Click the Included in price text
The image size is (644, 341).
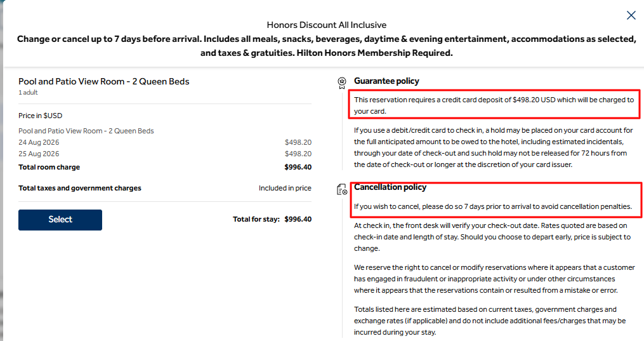(x=285, y=188)
